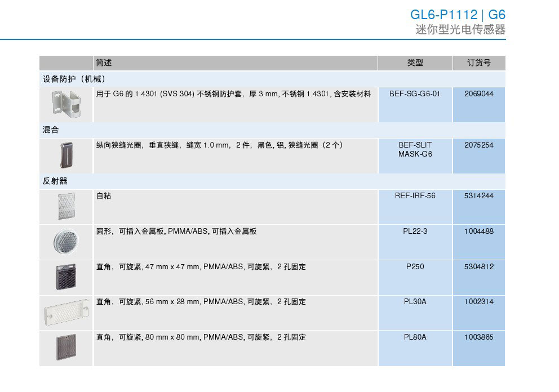Click the GL6-P1112 | G6 page title
Screen dimensions: 559x392
pyautogui.click(x=458, y=15)
